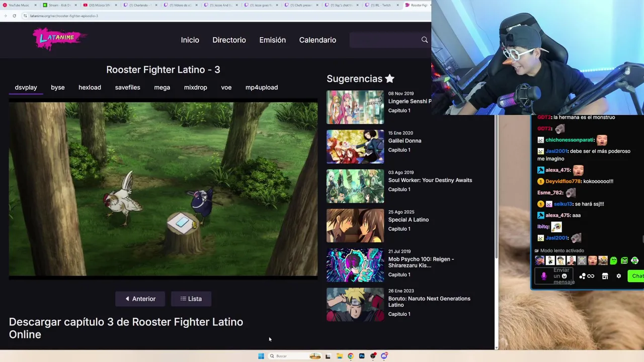Open Directorio in the navigation
This screenshot has height=362, width=644.
[x=229, y=40]
